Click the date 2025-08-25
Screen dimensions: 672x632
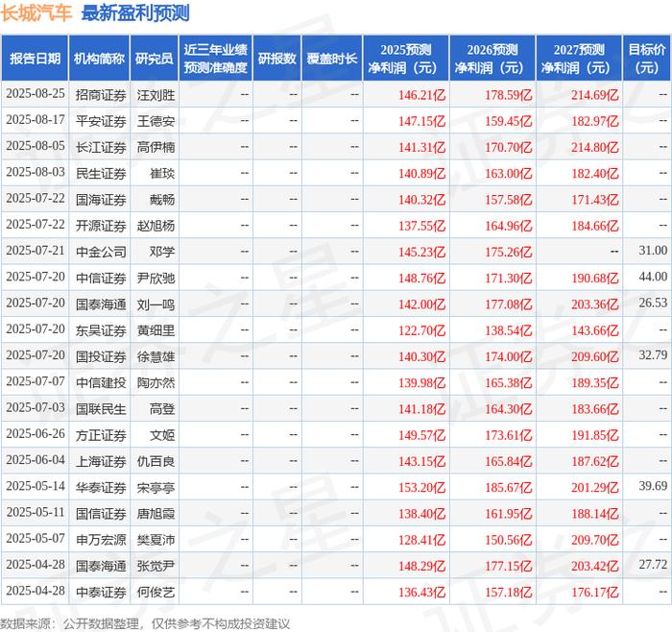(x=36, y=94)
